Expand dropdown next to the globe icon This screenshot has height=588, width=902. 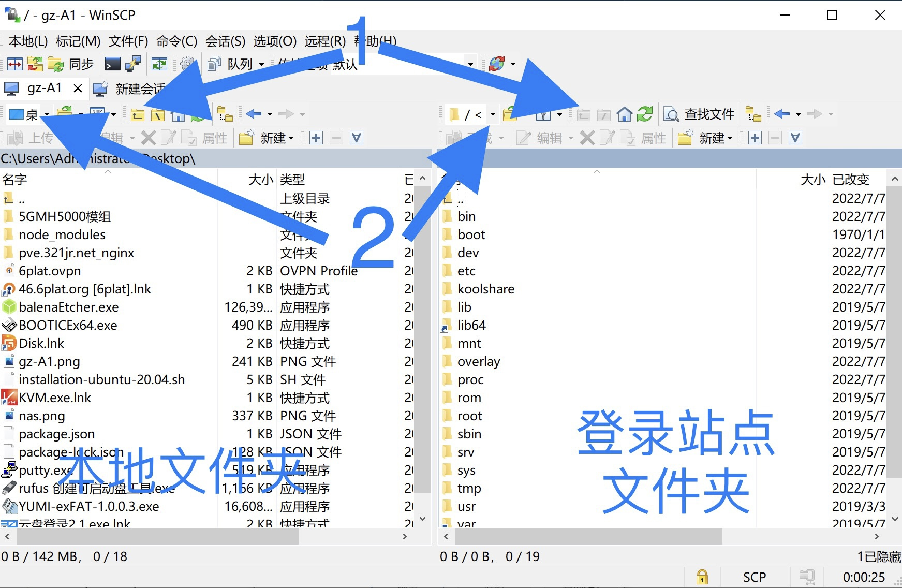pos(513,65)
